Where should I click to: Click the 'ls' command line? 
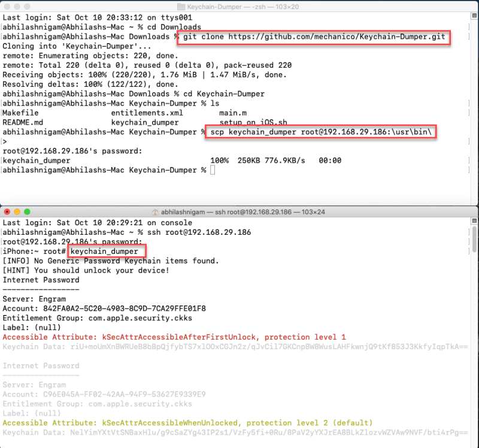coord(111,103)
